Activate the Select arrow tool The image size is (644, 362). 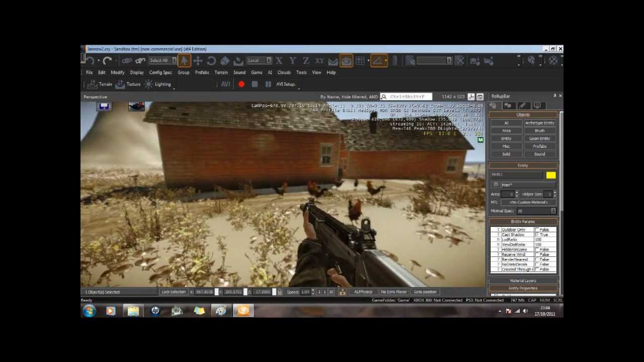pos(184,61)
